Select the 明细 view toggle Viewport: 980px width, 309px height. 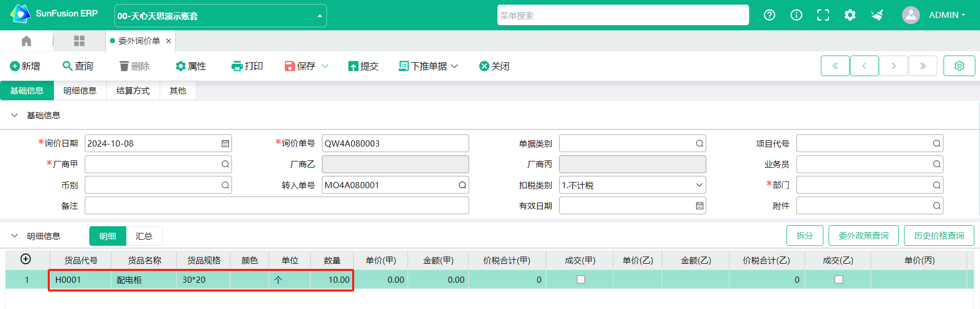pos(108,236)
